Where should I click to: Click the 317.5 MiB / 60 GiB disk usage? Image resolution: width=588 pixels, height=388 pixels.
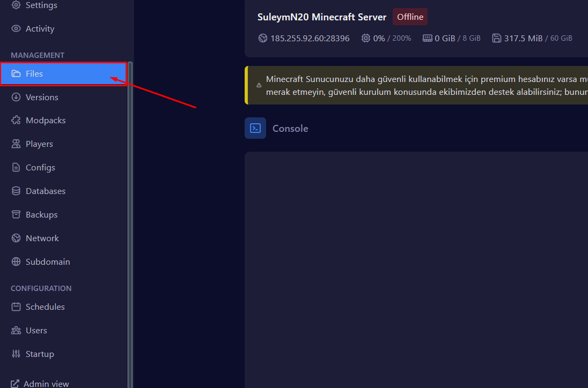538,38
